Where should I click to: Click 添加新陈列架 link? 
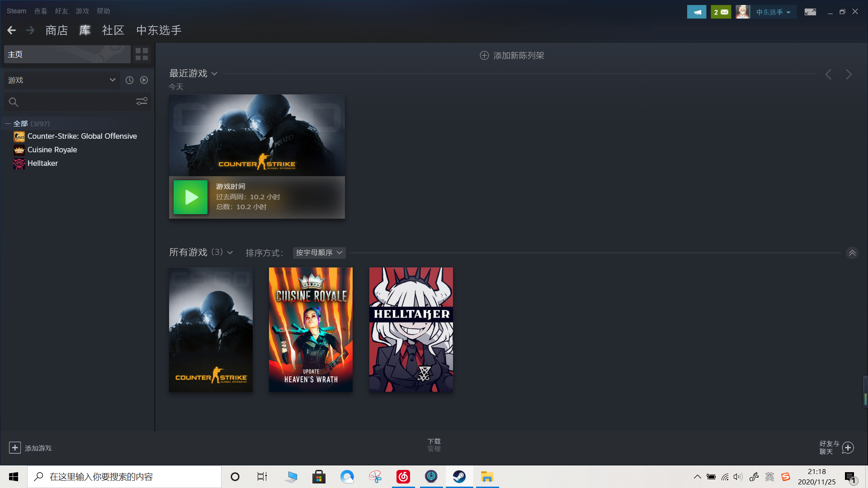(512, 56)
